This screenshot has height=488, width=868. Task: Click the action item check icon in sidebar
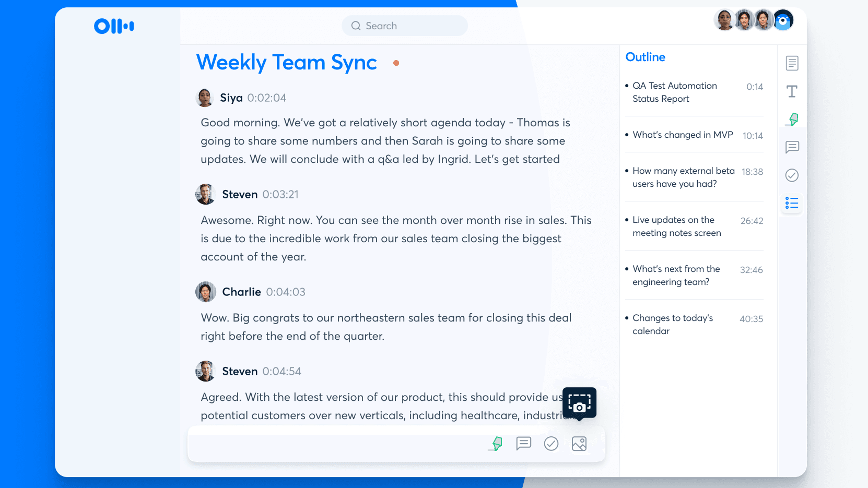click(792, 175)
